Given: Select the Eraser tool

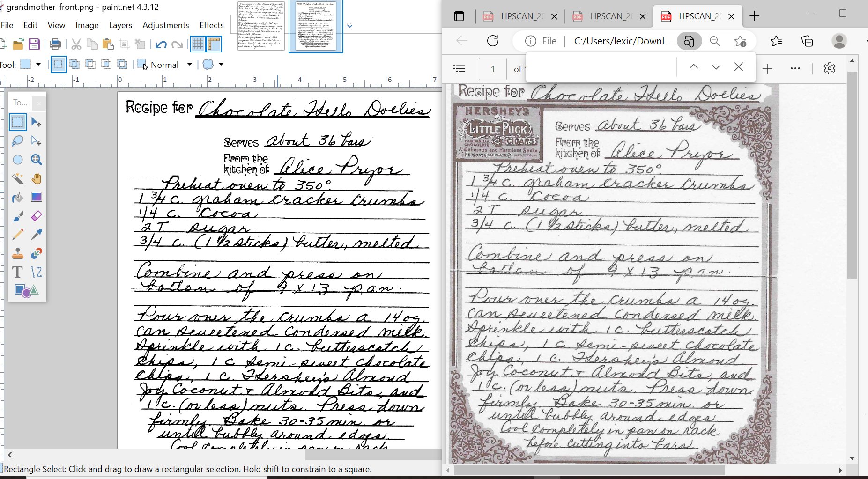Looking at the screenshot, I should pyautogui.click(x=36, y=216).
